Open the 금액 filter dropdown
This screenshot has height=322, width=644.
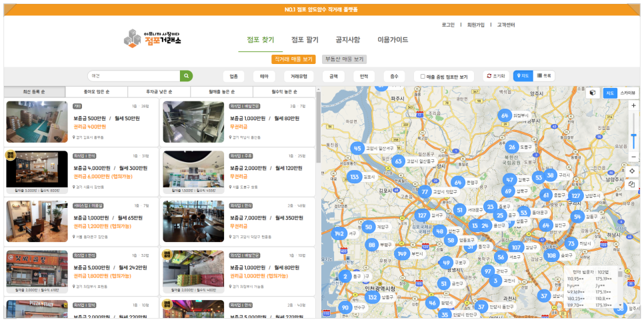[333, 77]
